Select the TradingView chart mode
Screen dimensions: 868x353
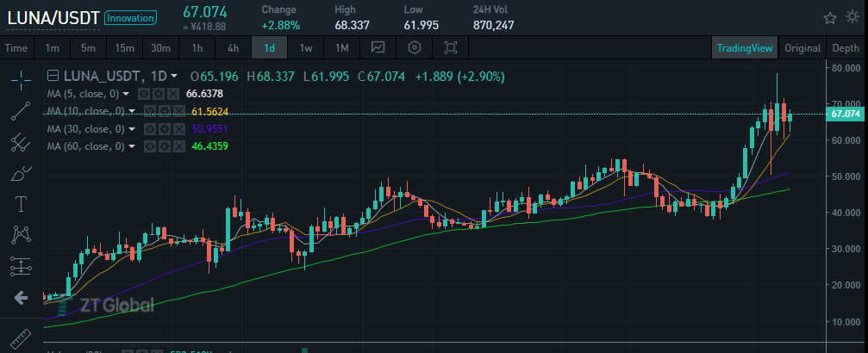pos(745,48)
